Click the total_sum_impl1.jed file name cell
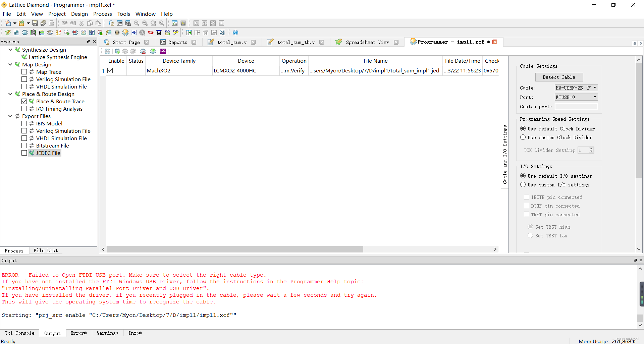This screenshot has width=644, height=344. coord(375,70)
